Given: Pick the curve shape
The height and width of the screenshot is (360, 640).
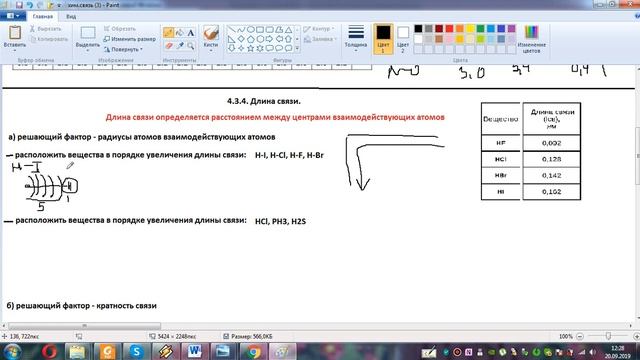Looking at the screenshot, I should click(241, 29).
